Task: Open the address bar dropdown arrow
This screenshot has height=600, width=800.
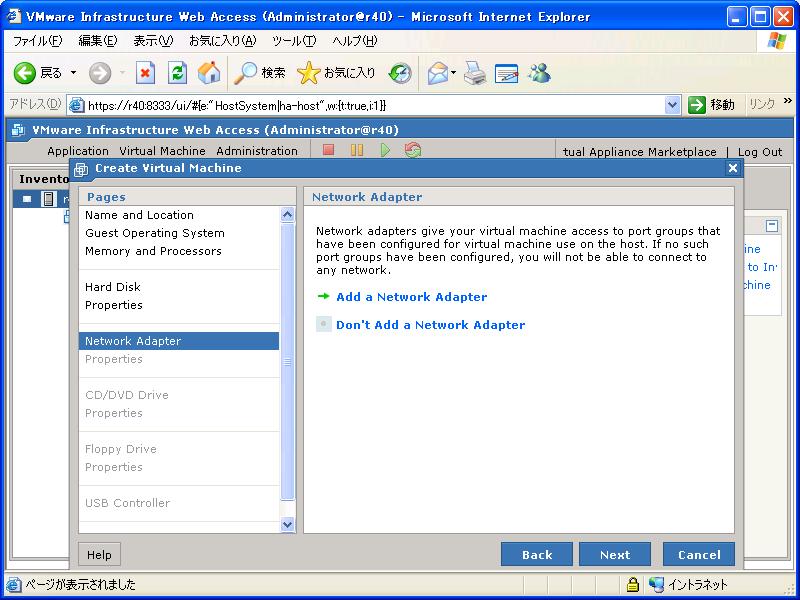Action: coord(672,106)
